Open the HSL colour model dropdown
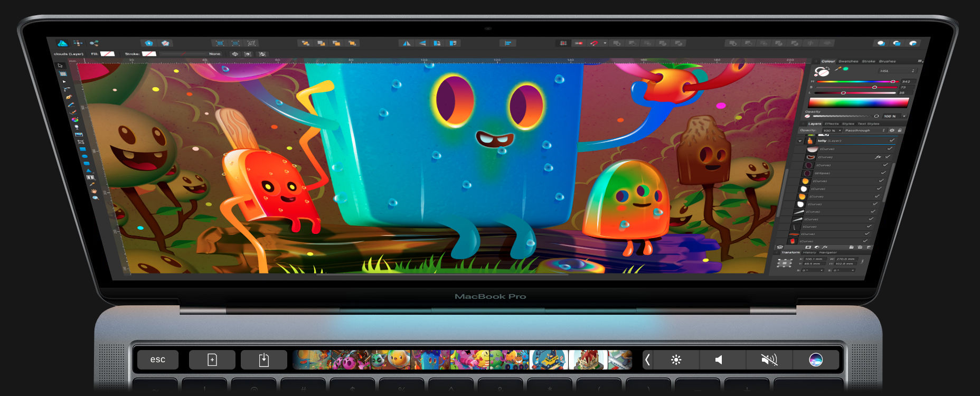Screen dimensions: 980x396 tap(898, 71)
